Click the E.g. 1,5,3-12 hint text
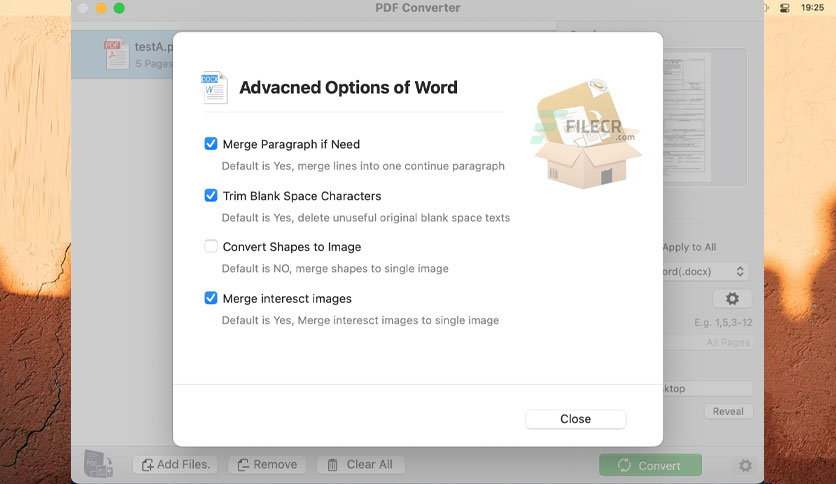 tap(723, 322)
